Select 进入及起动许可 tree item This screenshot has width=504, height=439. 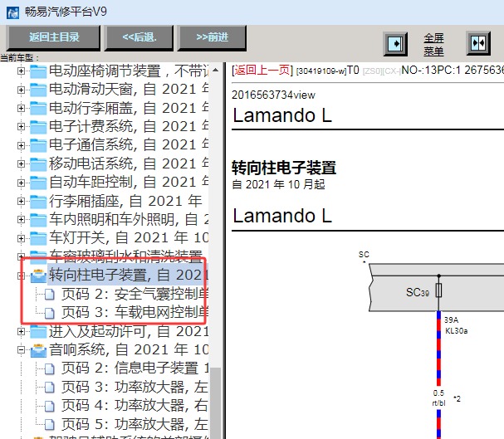pyautogui.click(x=129, y=331)
